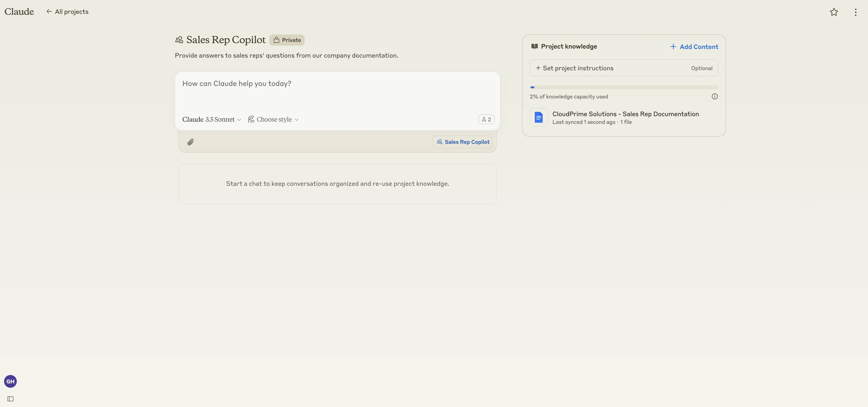Toggle the sidebar panel icon
This screenshot has height=407, width=868.
click(x=10, y=399)
